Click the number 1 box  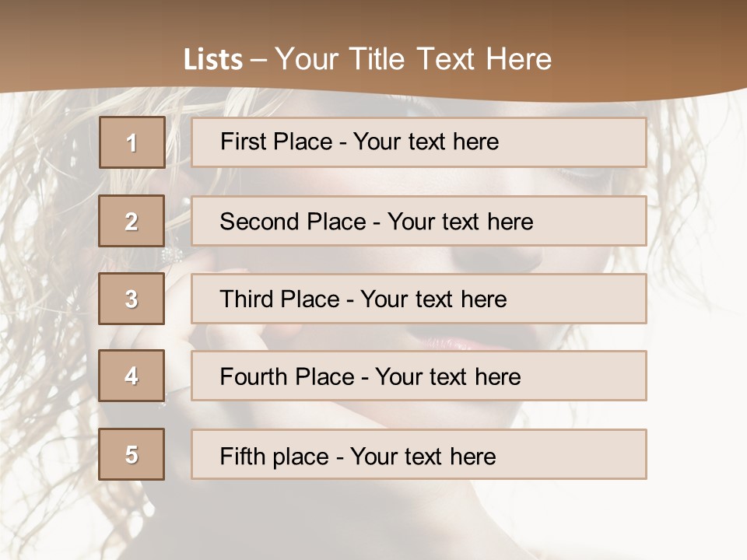coord(132,142)
